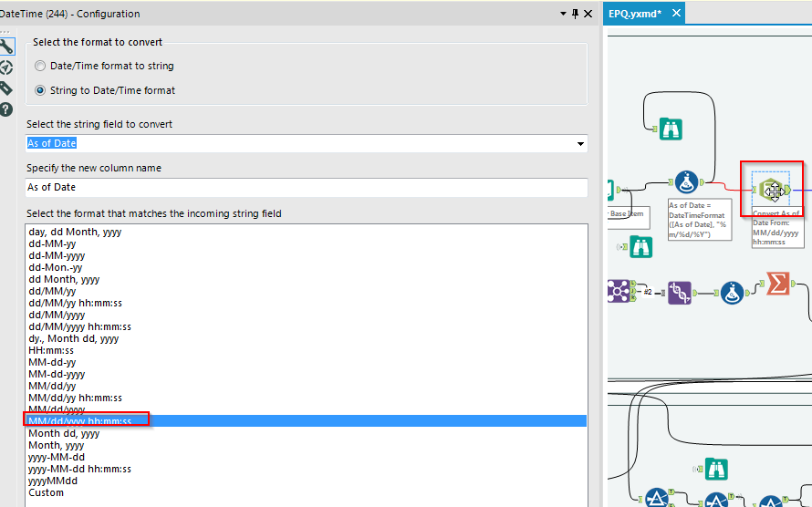Click As of Date Formula output anchor
Screen dimensions: 812x507
point(703,182)
